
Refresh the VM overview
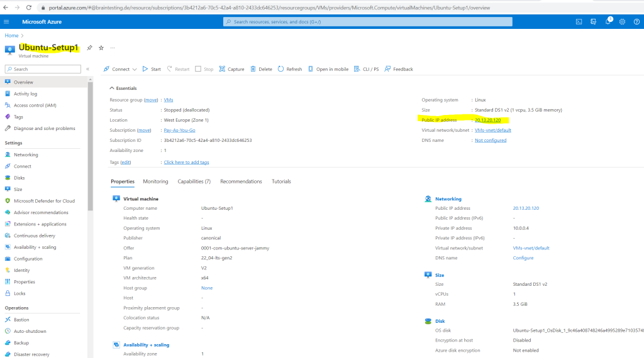pos(289,69)
